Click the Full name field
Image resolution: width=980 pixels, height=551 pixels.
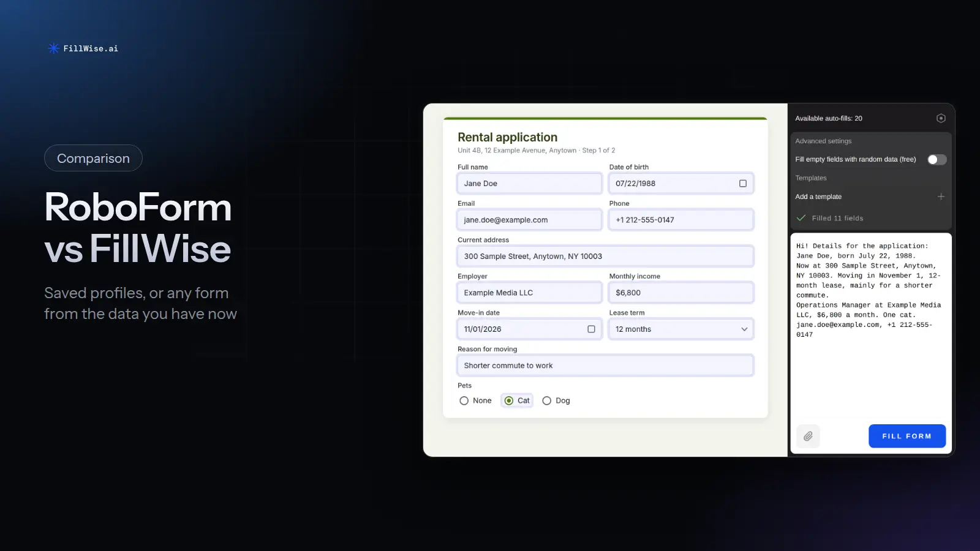point(529,184)
